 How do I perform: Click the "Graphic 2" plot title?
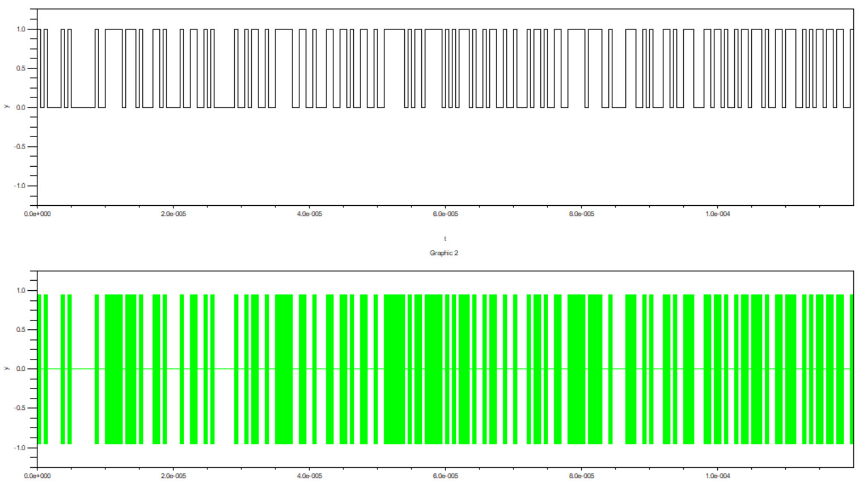pyautogui.click(x=443, y=253)
